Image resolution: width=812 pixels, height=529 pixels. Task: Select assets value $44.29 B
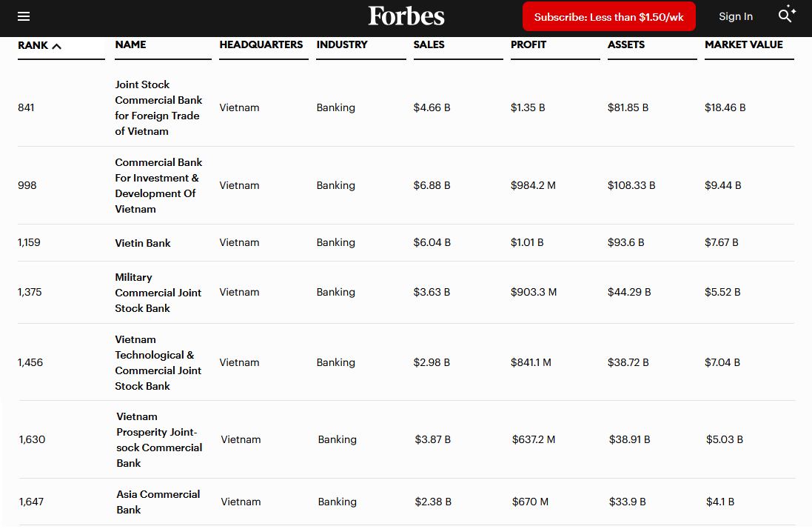(629, 292)
